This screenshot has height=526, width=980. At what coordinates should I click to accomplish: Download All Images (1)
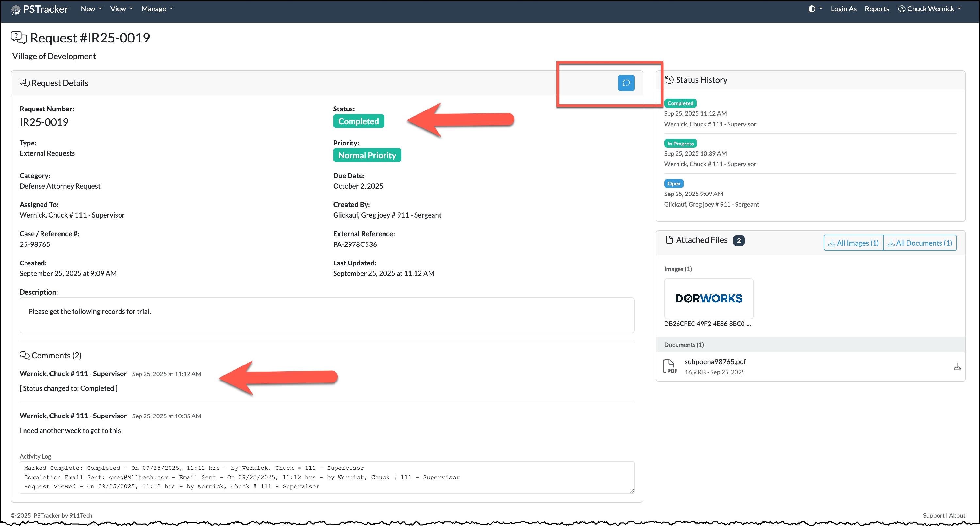pos(853,243)
